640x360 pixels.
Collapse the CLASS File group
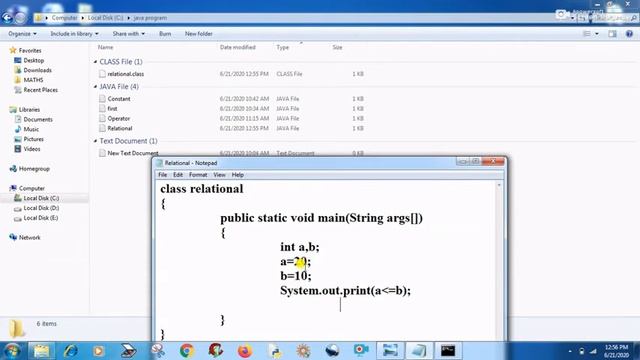[x=96, y=62]
